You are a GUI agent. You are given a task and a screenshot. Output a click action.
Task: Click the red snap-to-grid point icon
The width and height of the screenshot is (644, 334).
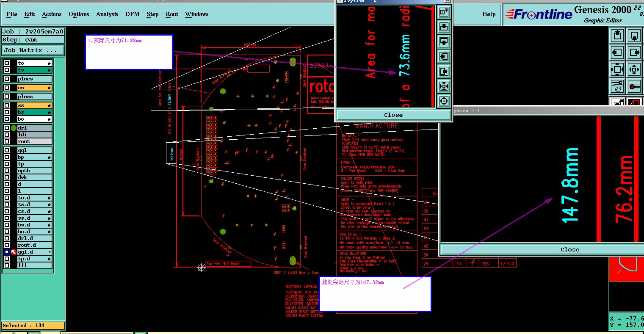(x=634, y=86)
